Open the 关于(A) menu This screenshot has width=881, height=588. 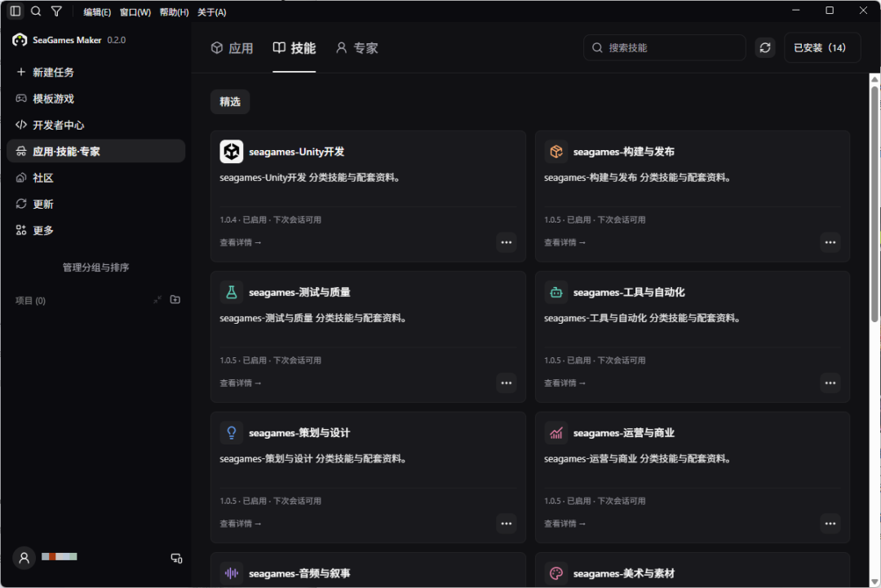(x=212, y=11)
